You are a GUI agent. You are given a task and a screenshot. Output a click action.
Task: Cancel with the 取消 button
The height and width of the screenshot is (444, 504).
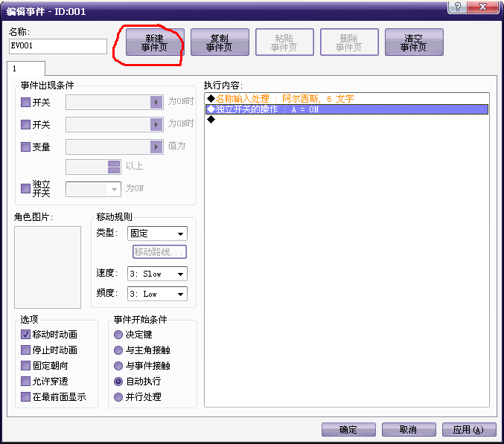point(409,429)
